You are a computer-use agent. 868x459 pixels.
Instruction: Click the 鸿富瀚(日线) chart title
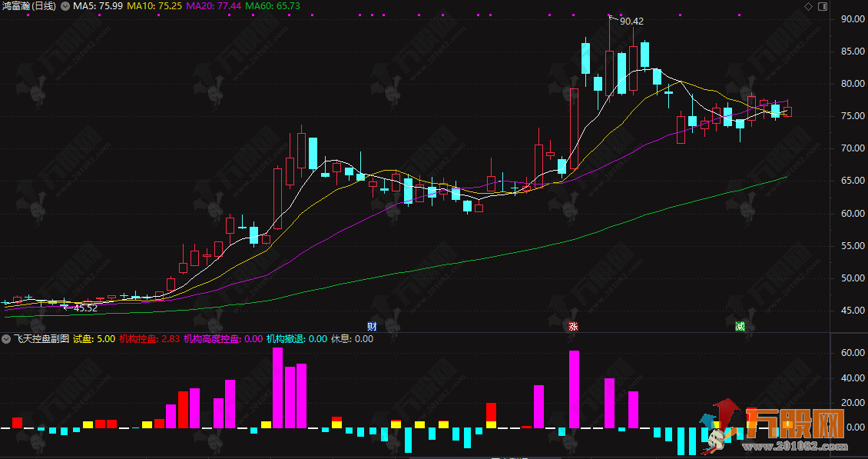(29, 6)
